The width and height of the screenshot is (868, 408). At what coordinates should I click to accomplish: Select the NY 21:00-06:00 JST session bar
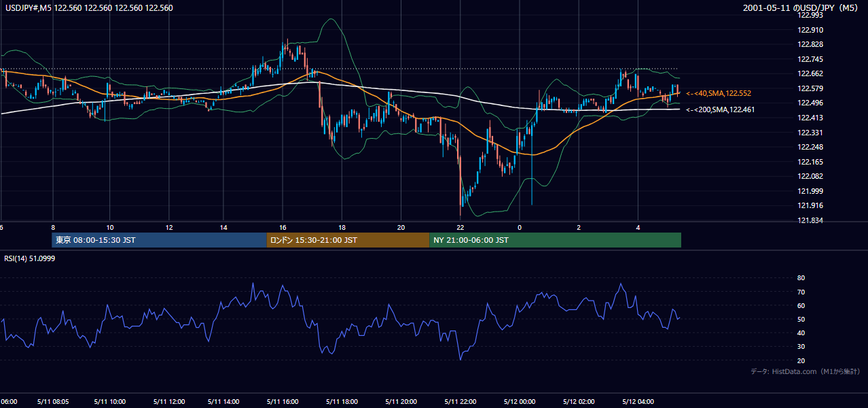point(555,240)
